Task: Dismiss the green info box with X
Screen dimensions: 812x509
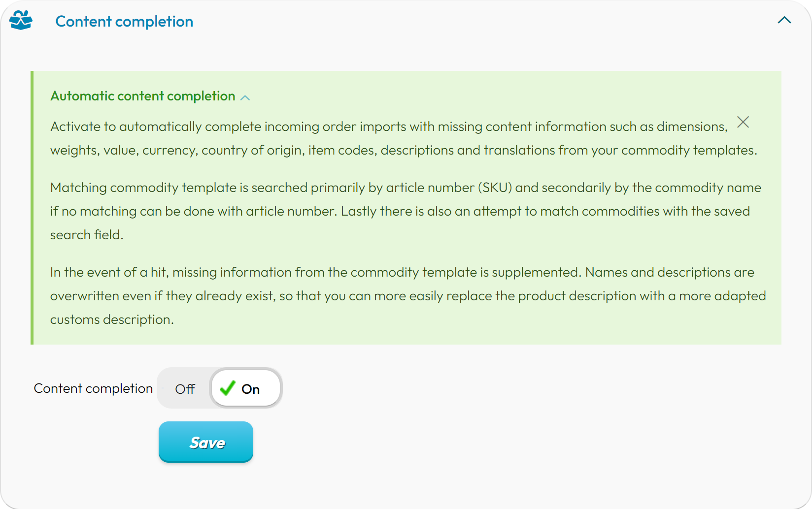Action: [x=743, y=122]
